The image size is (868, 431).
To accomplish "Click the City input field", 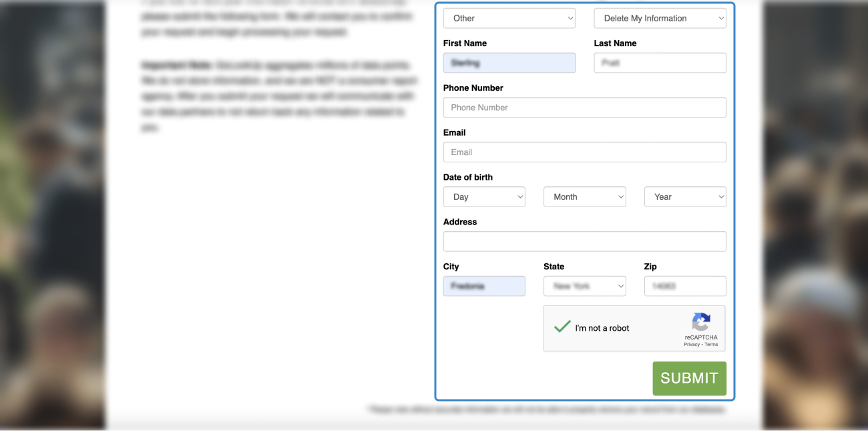I will click(x=484, y=286).
